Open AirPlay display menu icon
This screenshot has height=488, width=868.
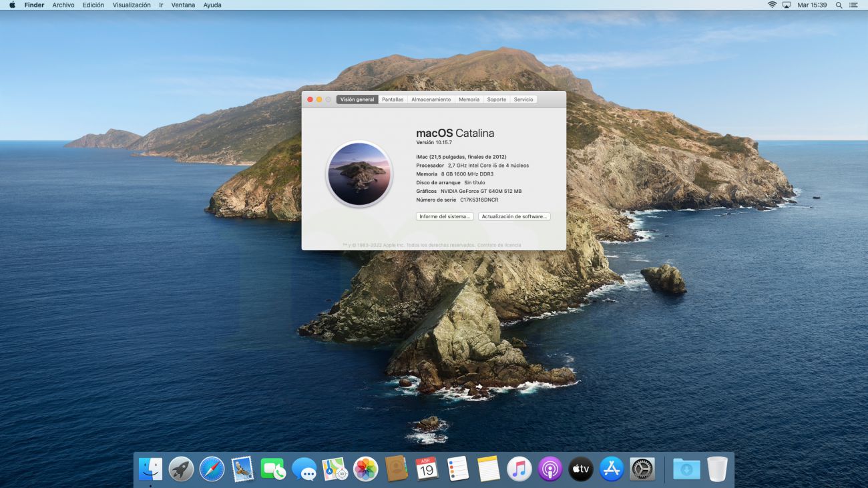point(786,5)
